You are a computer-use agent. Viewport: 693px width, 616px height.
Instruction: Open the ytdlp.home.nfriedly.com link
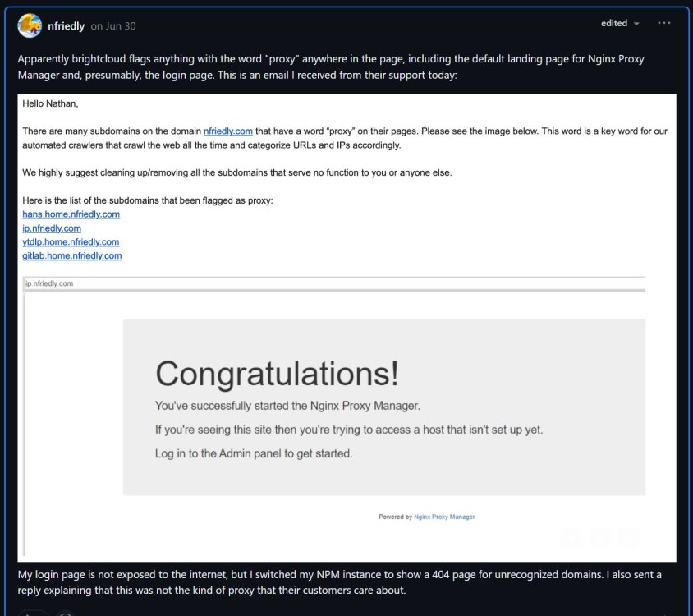click(x=71, y=242)
